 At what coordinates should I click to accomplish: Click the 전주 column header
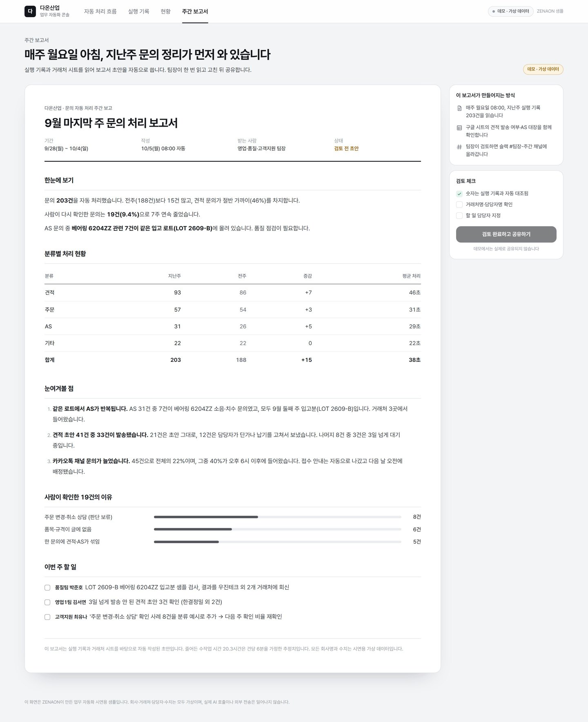tap(242, 276)
